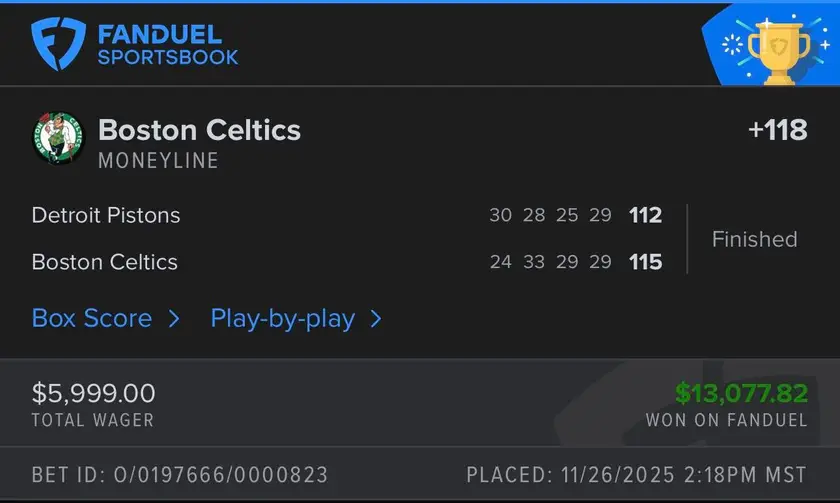Viewport: 840px width, 503px height.
Task: Click the FanDuel shield logo icon
Action: click(x=59, y=44)
